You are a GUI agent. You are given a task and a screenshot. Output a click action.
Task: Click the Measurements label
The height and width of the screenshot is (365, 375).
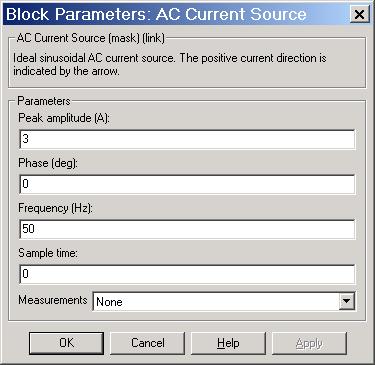[53, 300]
